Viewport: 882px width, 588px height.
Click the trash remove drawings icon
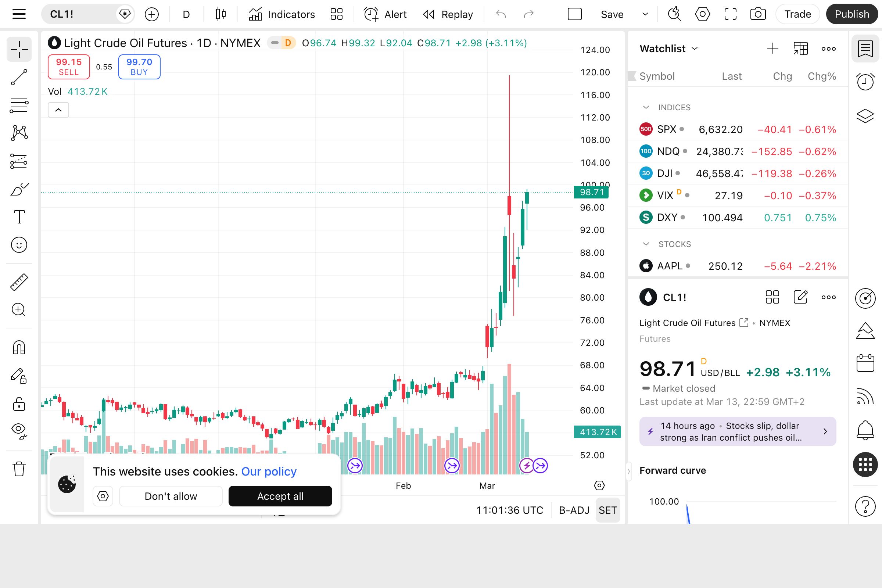19,469
